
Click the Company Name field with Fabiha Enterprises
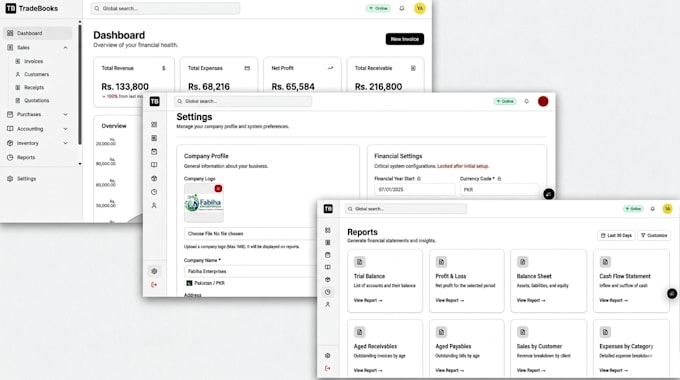pos(250,271)
